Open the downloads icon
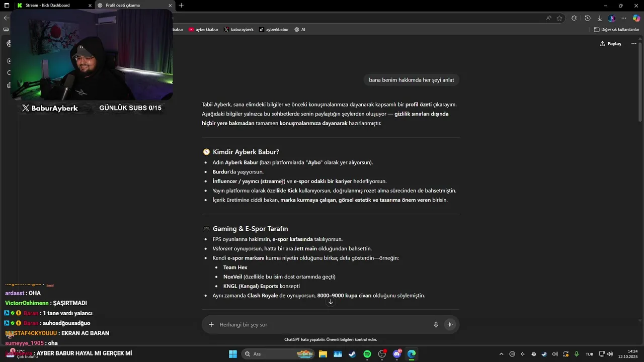 [600, 18]
